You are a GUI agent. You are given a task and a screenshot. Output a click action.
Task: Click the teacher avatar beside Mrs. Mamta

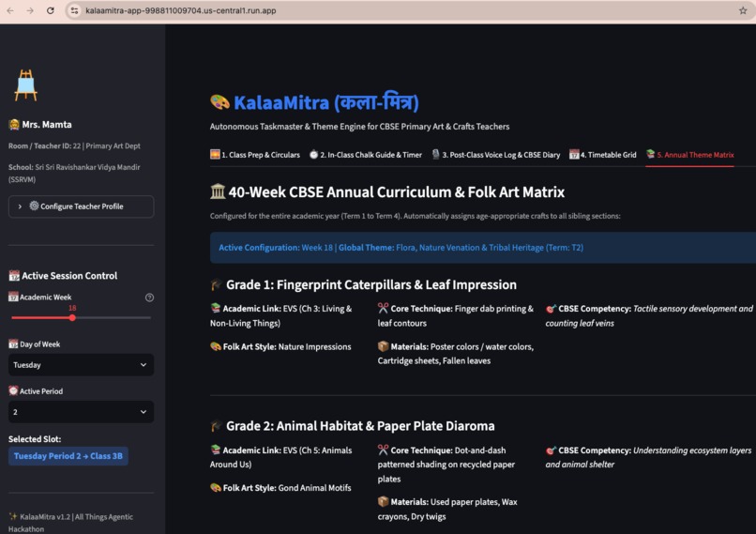click(x=14, y=125)
